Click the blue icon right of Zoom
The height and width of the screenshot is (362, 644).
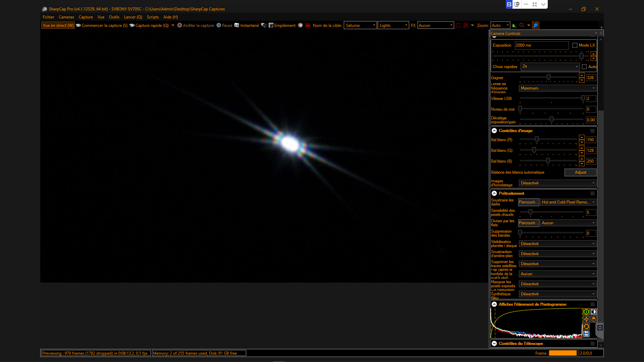tap(536, 25)
